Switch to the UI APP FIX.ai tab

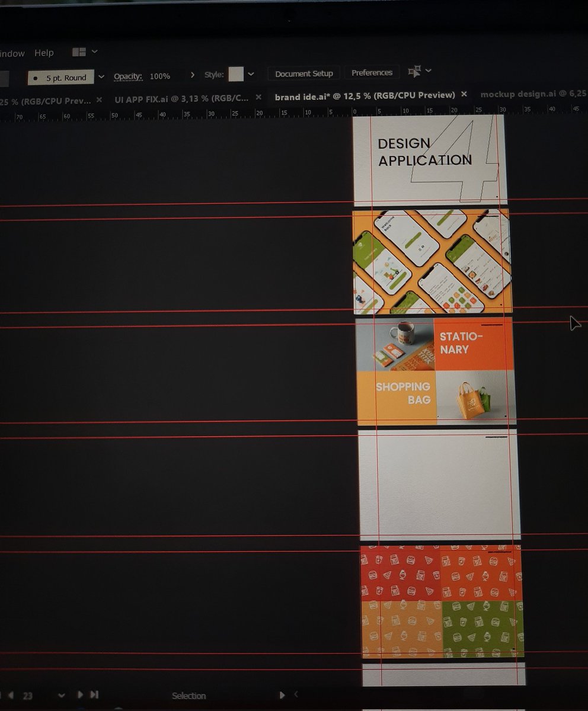click(181, 98)
